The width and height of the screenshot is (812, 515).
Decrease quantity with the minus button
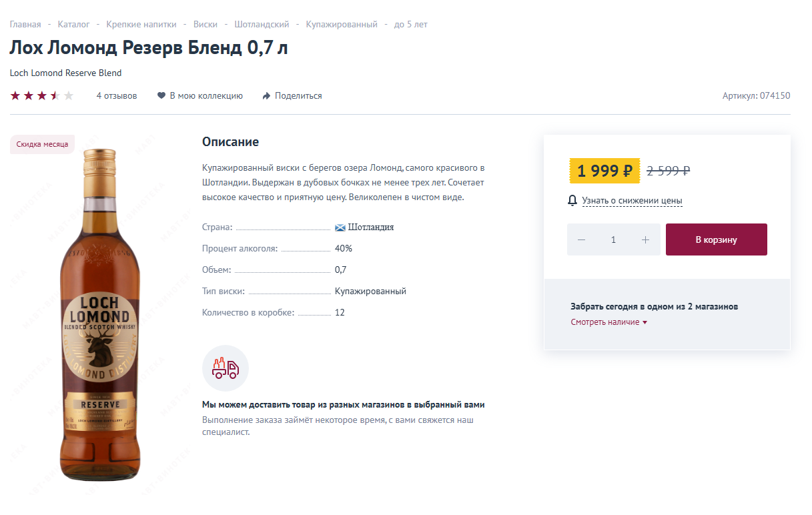coord(582,239)
